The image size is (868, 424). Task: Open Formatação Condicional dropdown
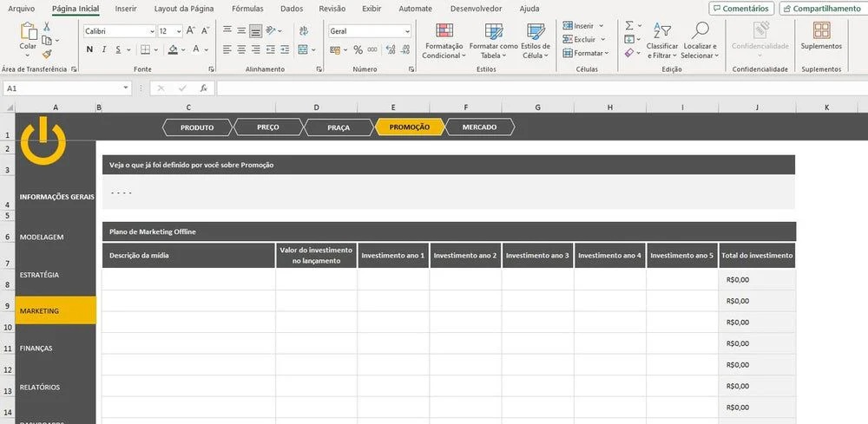444,41
